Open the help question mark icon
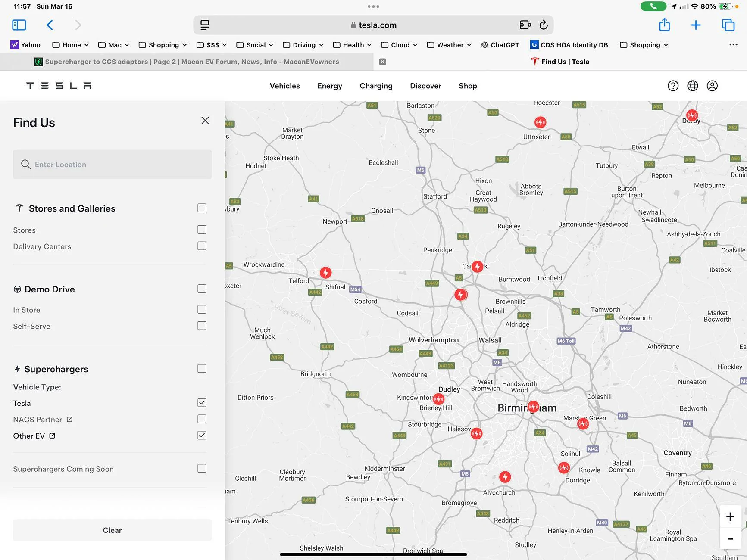The width and height of the screenshot is (747, 560). (x=672, y=86)
